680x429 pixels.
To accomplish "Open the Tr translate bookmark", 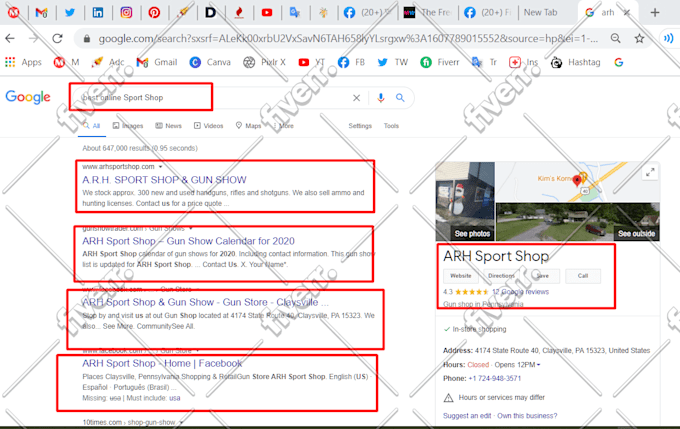I will tap(484, 62).
